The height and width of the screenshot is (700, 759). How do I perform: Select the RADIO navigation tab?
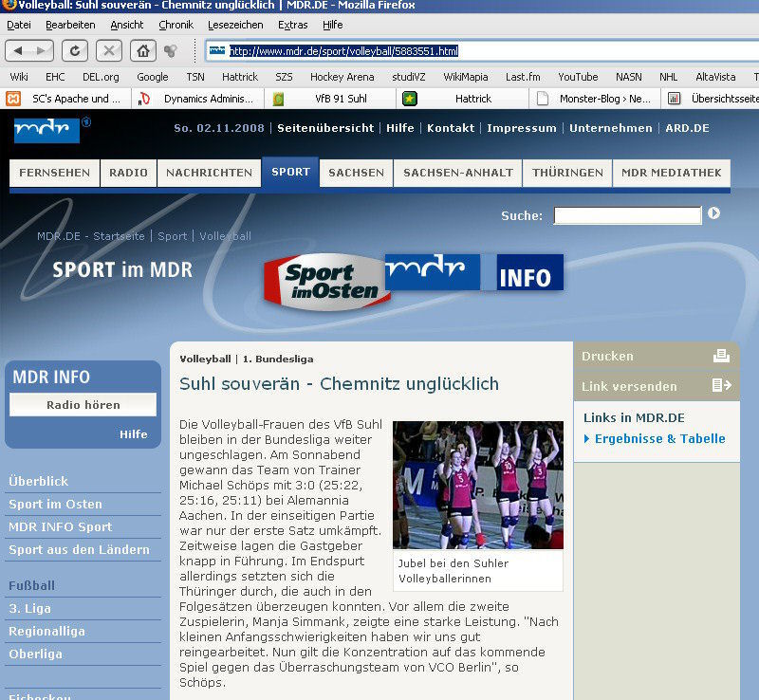click(x=128, y=173)
